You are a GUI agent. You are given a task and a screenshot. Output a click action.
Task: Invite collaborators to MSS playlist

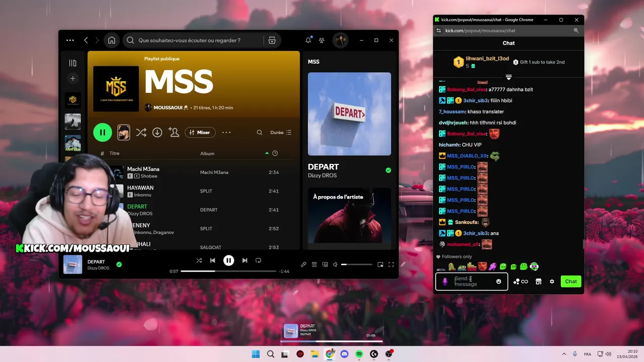coord(174,132)
